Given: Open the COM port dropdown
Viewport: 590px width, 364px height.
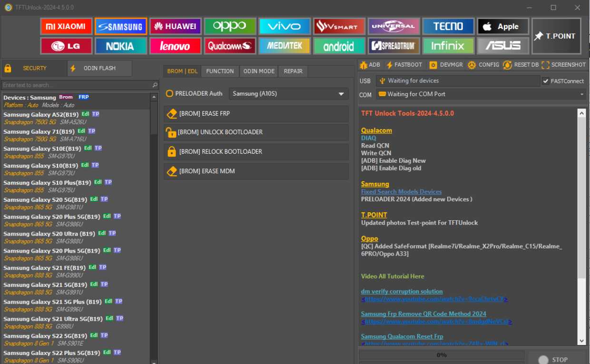Looking at the screenshot, I should coord(481,94).
